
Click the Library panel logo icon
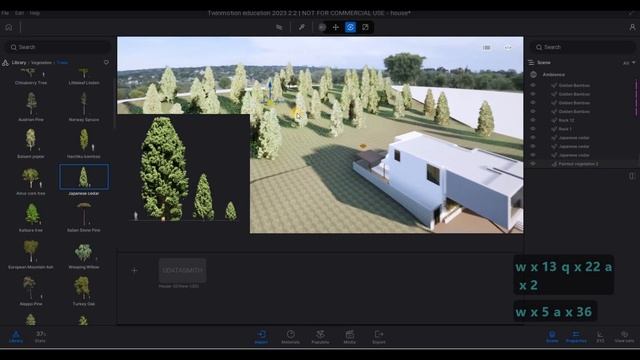coord(5,62)
